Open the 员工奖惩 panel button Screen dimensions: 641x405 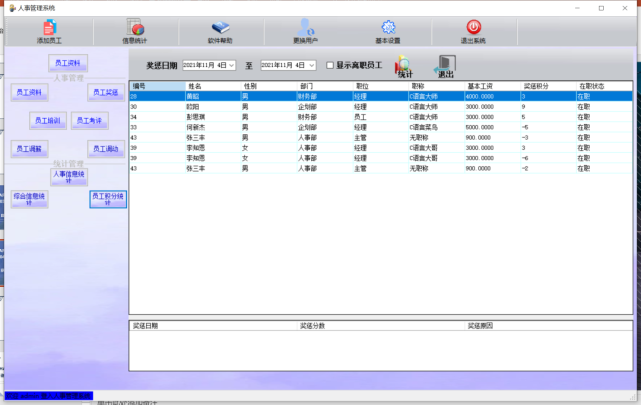pos(104,92)
